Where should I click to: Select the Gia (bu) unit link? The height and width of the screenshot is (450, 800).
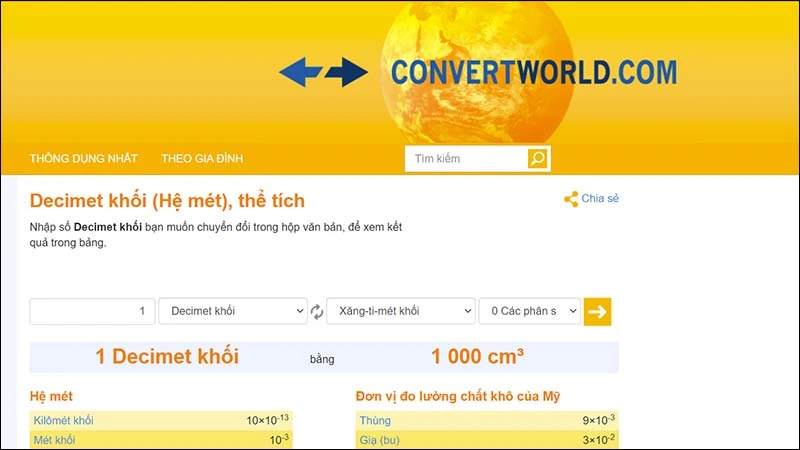click(382, 440)
